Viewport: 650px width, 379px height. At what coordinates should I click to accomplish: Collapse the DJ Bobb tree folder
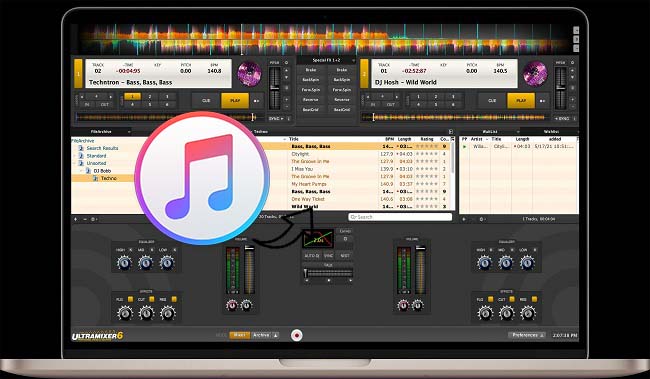click(82, 171)
